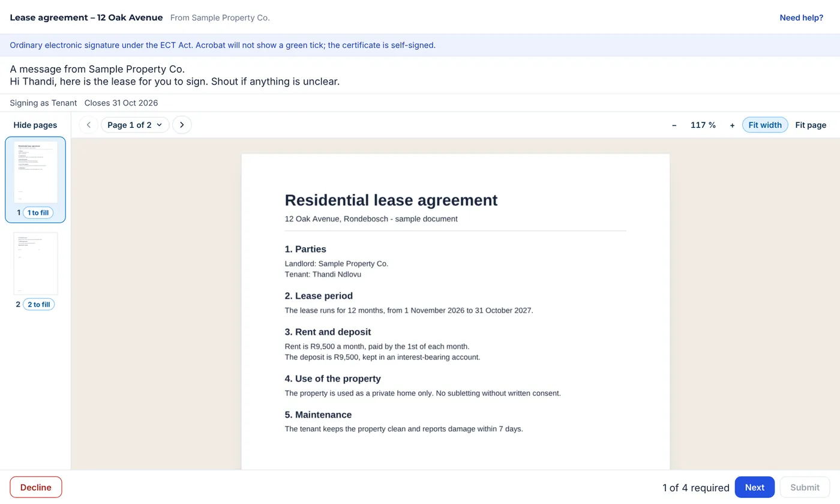Viewport: 840px width, 504px height.
Task: Decline the lease agreement
Action: pos(36,487)
